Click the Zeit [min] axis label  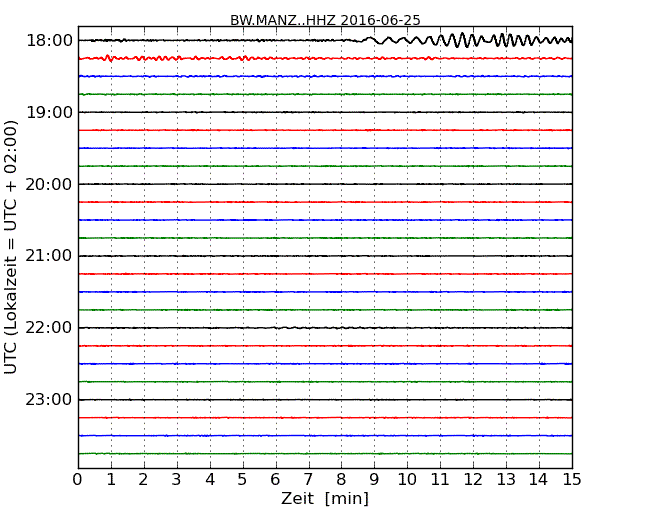pyautogui.click(x=325, y=498)
